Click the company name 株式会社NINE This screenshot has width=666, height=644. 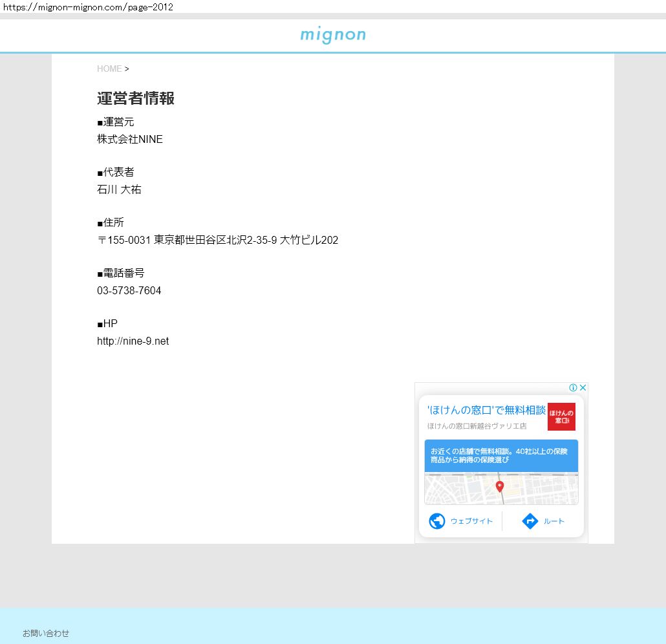coord(130,140)
